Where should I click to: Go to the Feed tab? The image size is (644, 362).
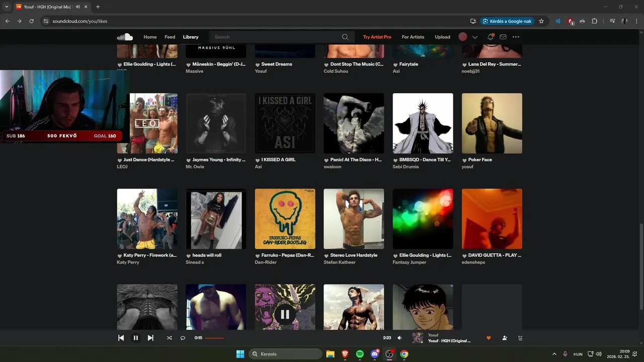pyautogui.click(x=170, y=37)
